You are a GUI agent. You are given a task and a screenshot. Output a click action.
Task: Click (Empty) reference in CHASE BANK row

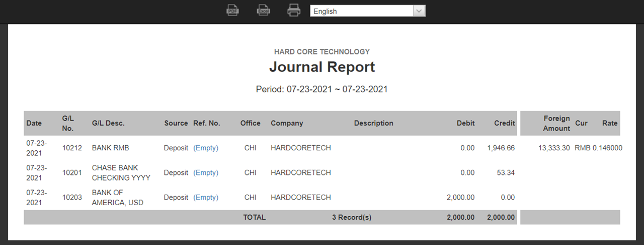pyautogui.click(x=206, y=172)
